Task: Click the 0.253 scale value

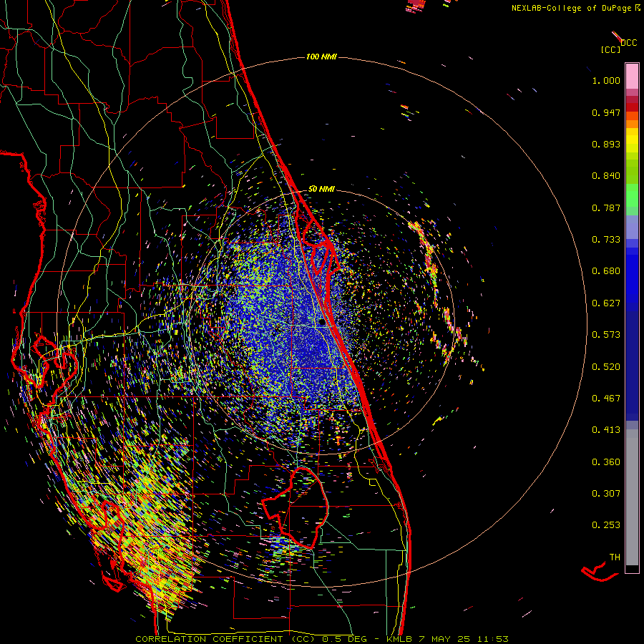Action: pos(606,525)
